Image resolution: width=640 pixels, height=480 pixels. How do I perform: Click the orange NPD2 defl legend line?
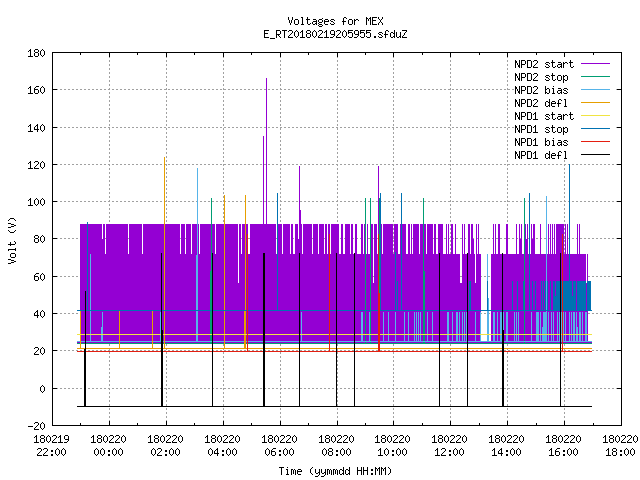pyautogui.click(x=595, y=103)
